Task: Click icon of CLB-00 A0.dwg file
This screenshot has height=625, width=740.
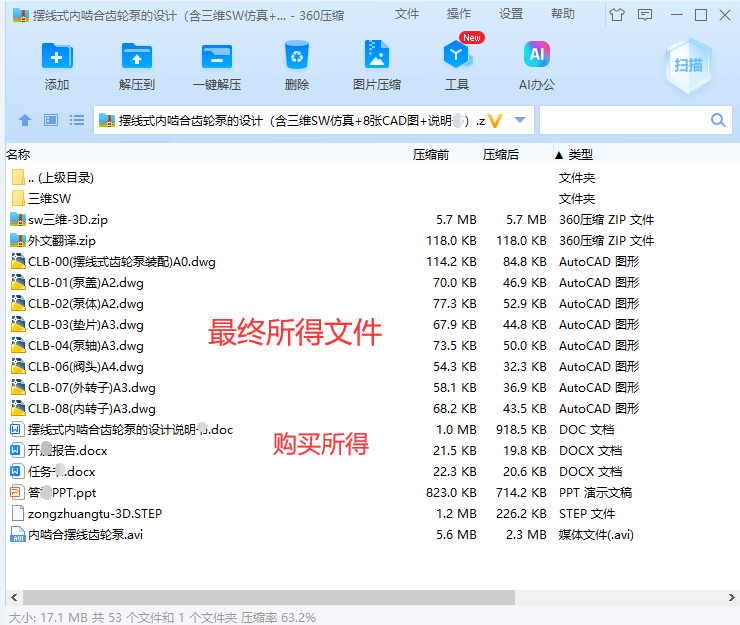Action: pyautogui.click(x=18, y=261)
